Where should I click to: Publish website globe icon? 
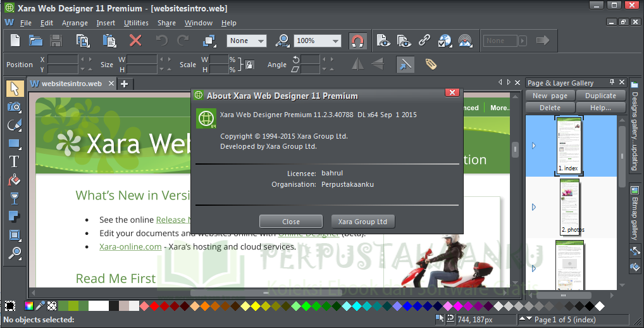[x=445, y=41]
